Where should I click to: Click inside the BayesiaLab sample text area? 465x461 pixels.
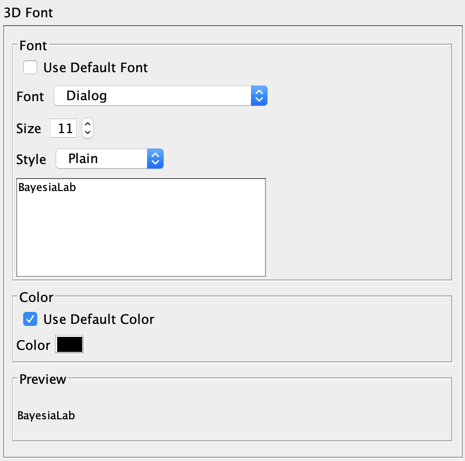click(141, 227)
